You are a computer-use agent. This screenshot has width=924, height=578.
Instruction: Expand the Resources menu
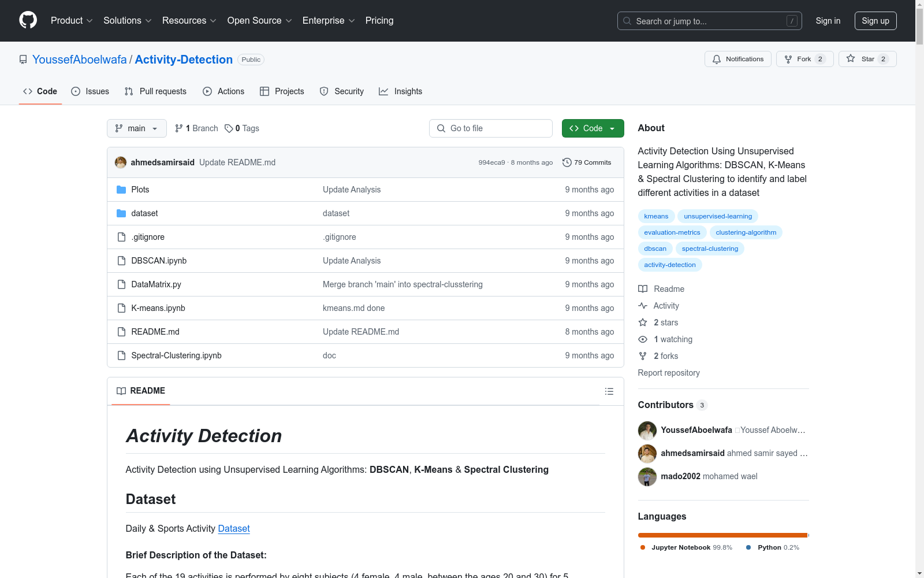(189, 21)
